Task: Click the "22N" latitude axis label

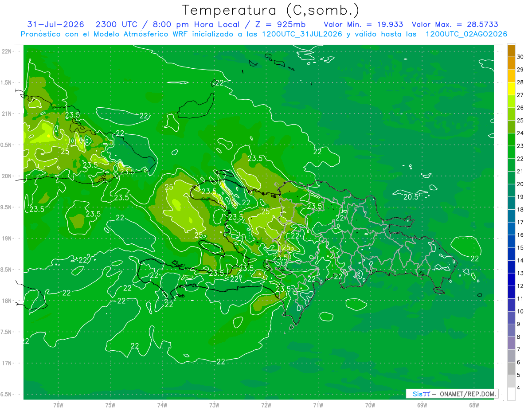Action: tap(8, 51)
